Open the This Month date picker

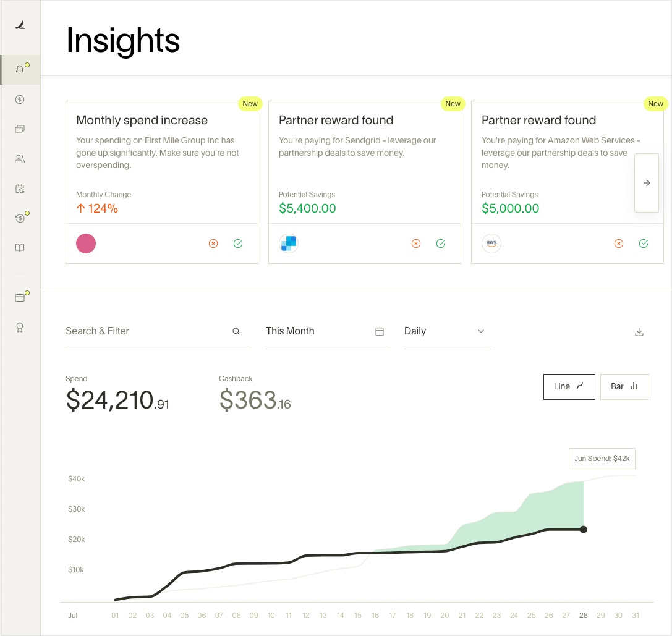click(x=328, y=331)
